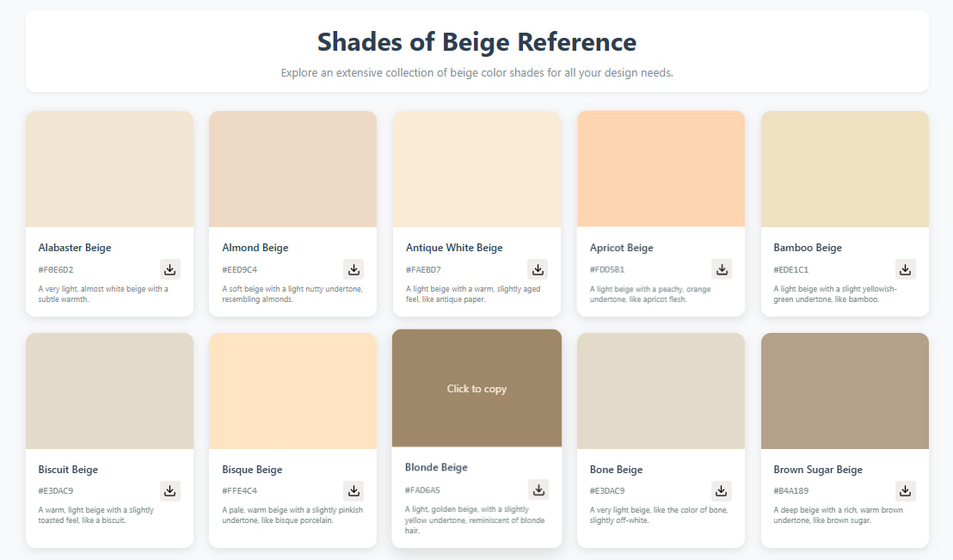953x560 pixels.
Task: Click the download icon for Alabaster Beige
Action: coord(169,268)
